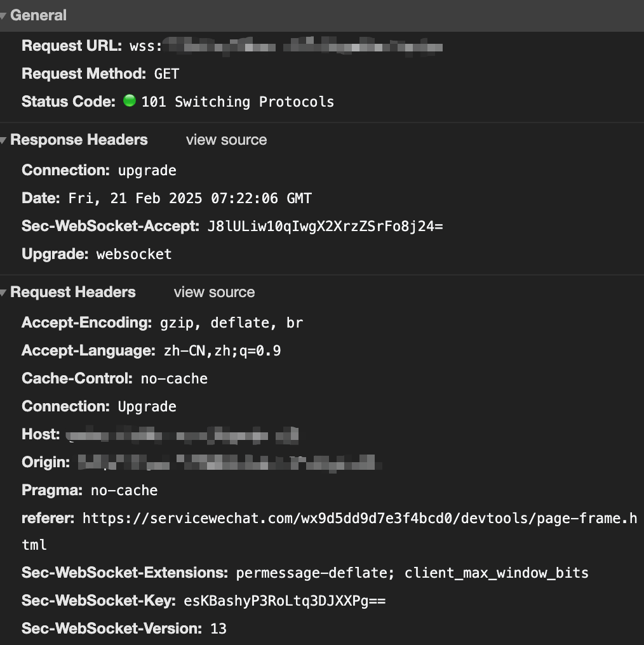
Task: Click the green status code indicator dot
Action: coord(130,101)
